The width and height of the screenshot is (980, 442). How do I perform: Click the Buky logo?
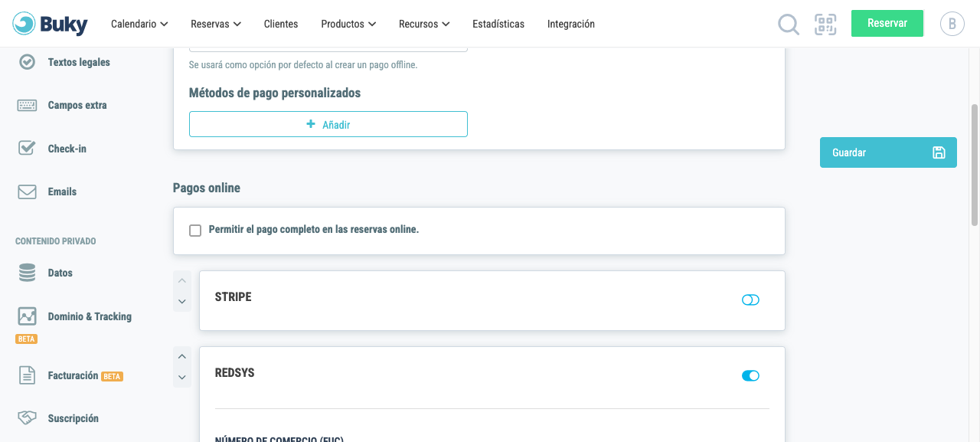(51, 24)
